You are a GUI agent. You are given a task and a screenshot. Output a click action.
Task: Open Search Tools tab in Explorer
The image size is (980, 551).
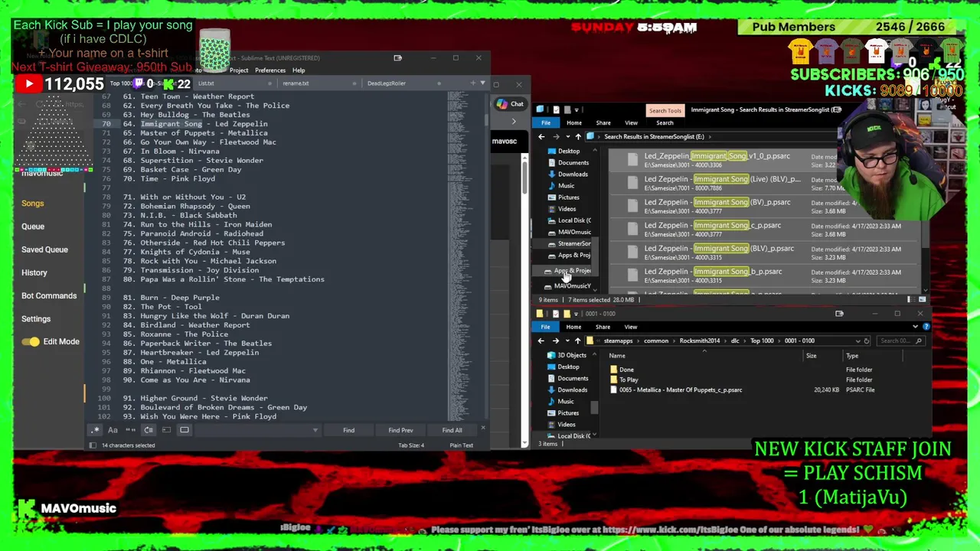(x=665, y=111)
